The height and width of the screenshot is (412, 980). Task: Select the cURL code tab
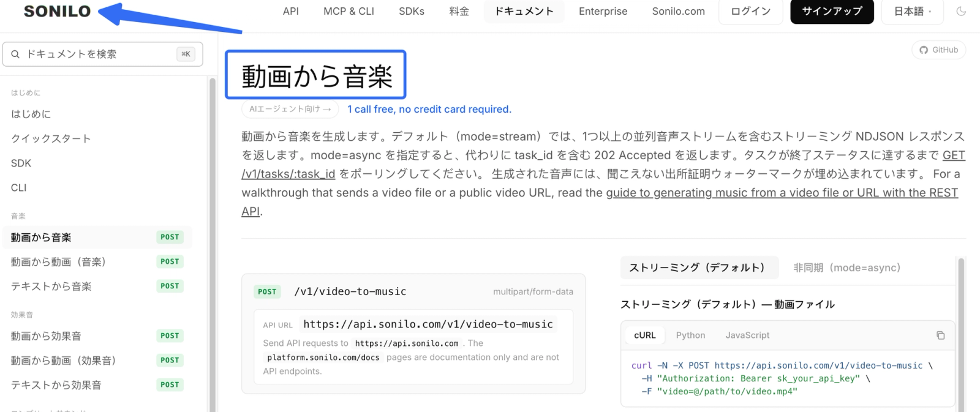[645, 335]
